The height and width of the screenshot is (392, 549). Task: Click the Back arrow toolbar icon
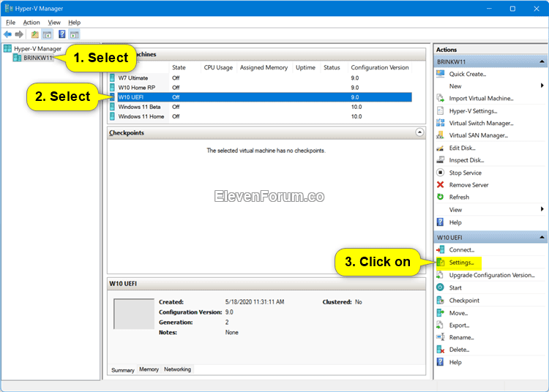[x=7, y=34]
